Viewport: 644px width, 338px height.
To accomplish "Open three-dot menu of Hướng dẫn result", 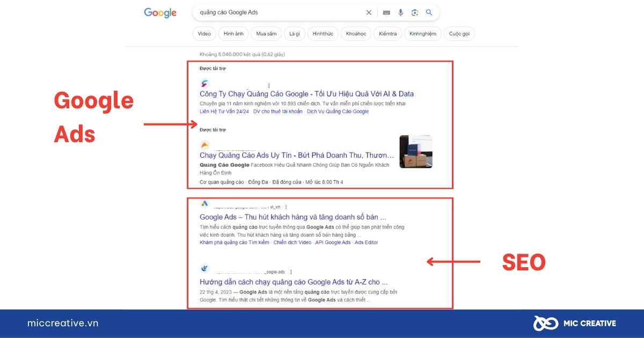I will [x=291, y=271].
